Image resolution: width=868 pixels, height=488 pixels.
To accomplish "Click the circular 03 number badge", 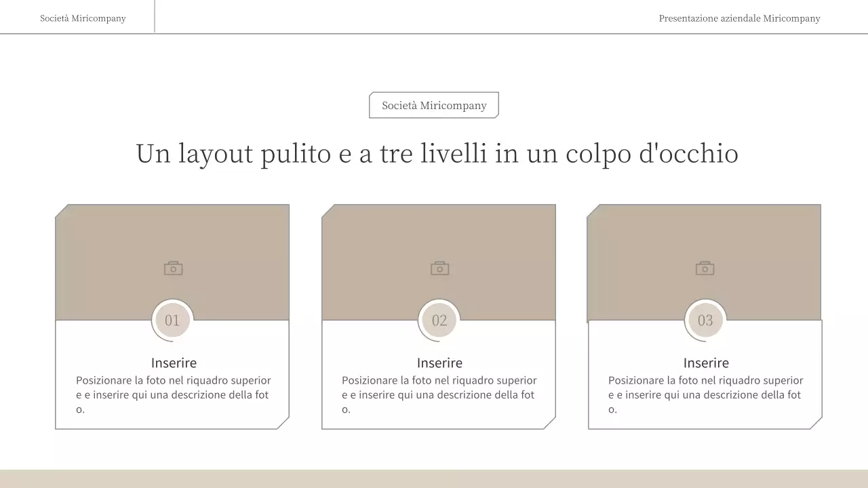I will click(x=705, y=320).
